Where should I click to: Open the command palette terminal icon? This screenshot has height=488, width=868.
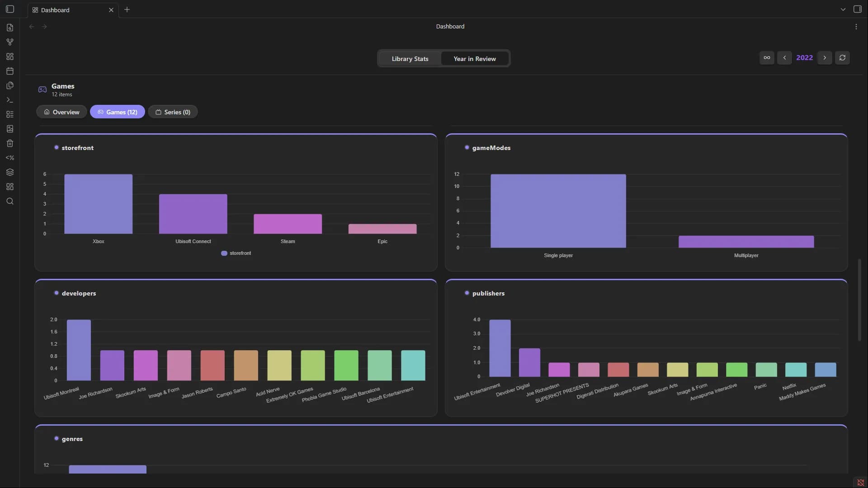coord(10,100)
